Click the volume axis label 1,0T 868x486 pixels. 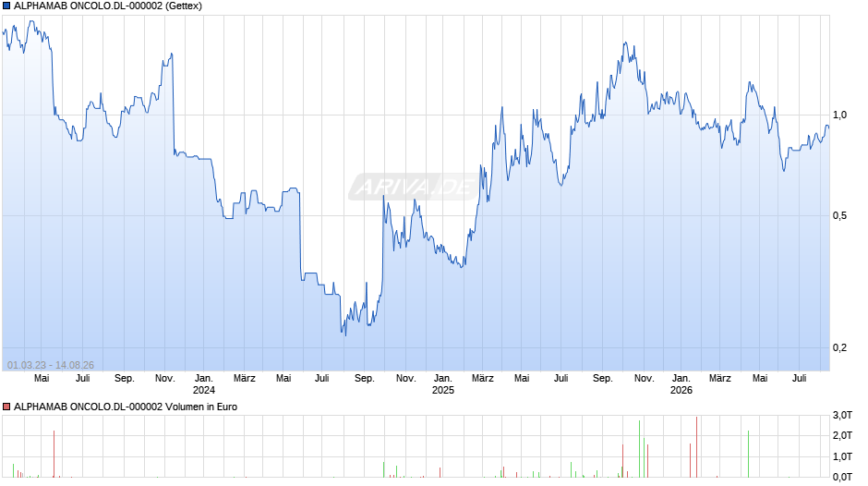[x=842, y=456]
